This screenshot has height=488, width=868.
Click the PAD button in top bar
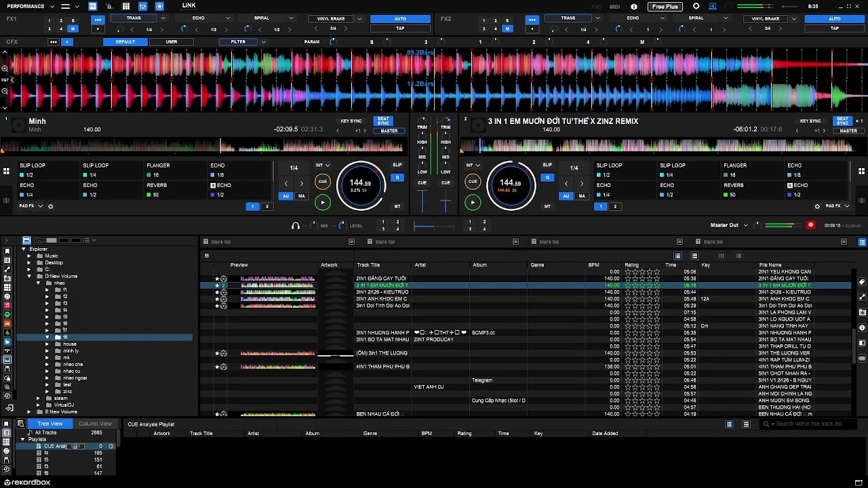coord(596,7)
